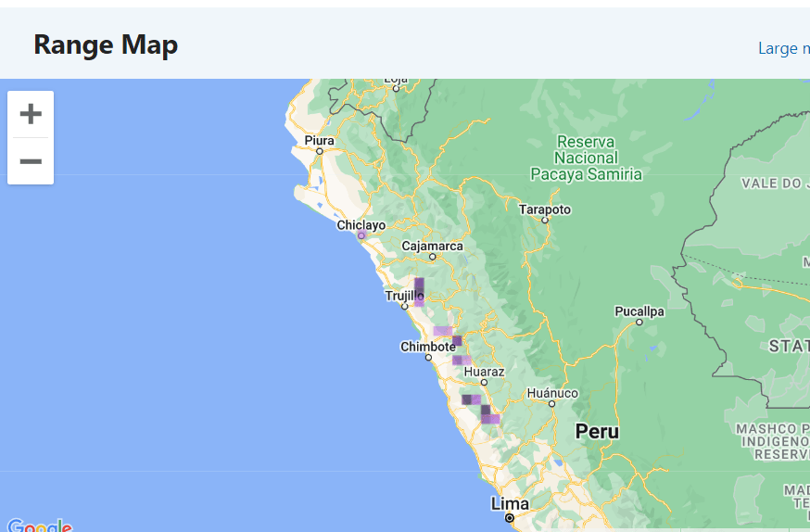The height and width of the screenshot is (532, 810).
Task: Click the Trujillo city marker
Action: (404, 306)
